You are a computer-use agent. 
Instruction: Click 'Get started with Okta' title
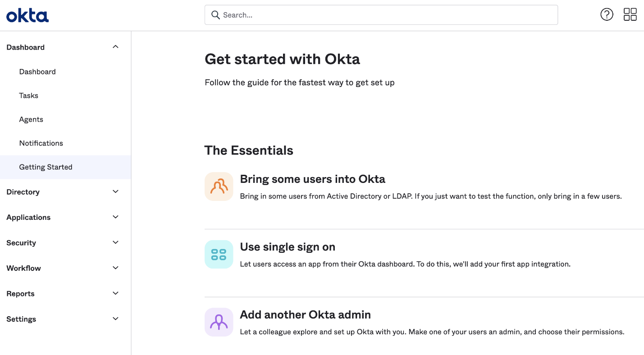point(282,59)
